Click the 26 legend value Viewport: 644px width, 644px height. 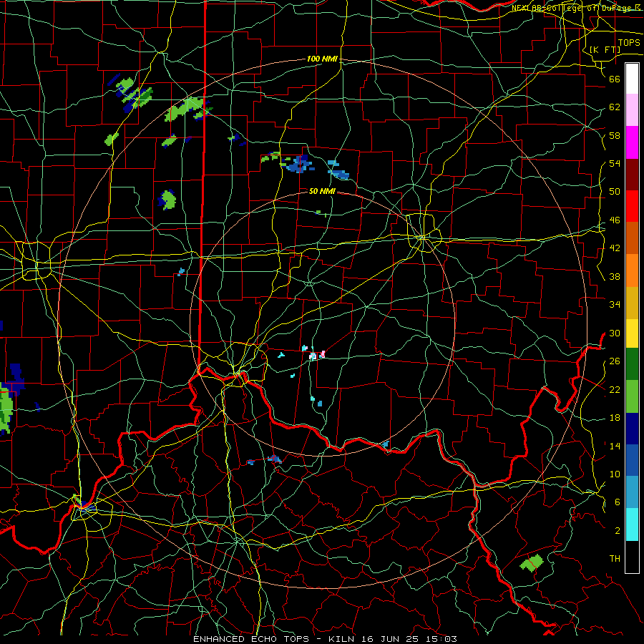pyautogui.click(x=615, y=361)
